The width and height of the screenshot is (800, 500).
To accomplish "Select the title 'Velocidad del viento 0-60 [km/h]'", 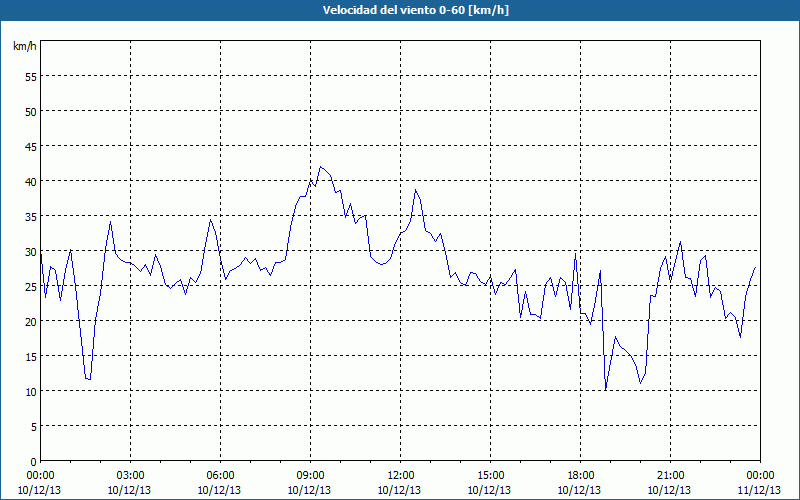I will pyautogui.click(x=416, y=10).
